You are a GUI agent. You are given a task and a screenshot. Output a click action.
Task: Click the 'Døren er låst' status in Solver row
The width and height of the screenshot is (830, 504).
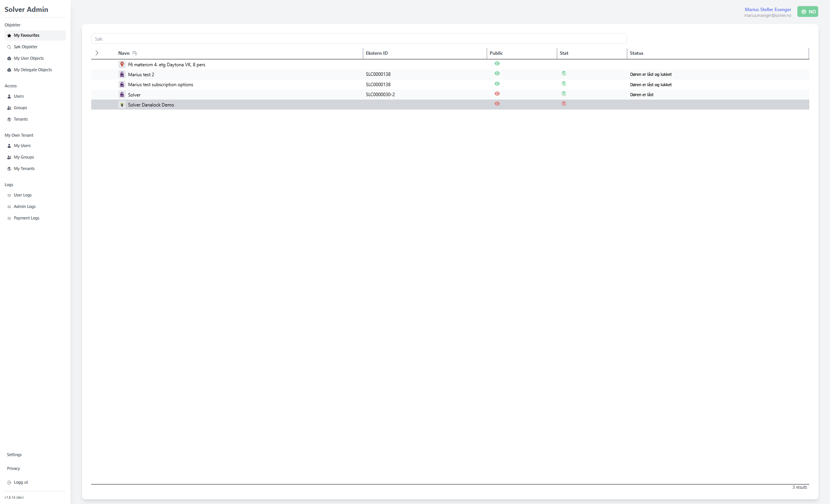click(642, 95)
